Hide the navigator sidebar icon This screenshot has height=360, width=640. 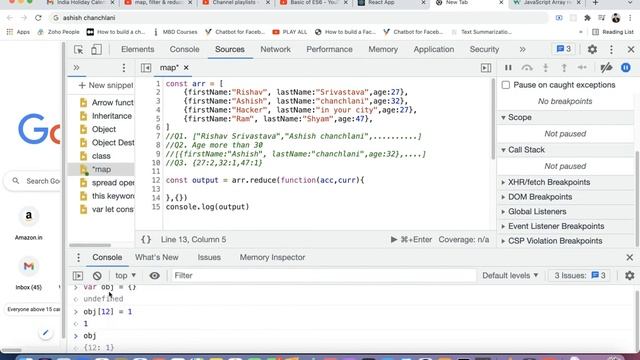click(x=146, y=68)
